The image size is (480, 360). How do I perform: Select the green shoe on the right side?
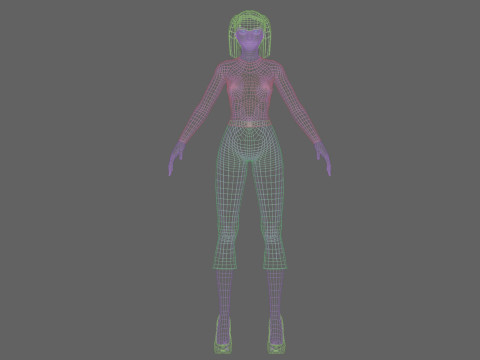pos(276,335)
